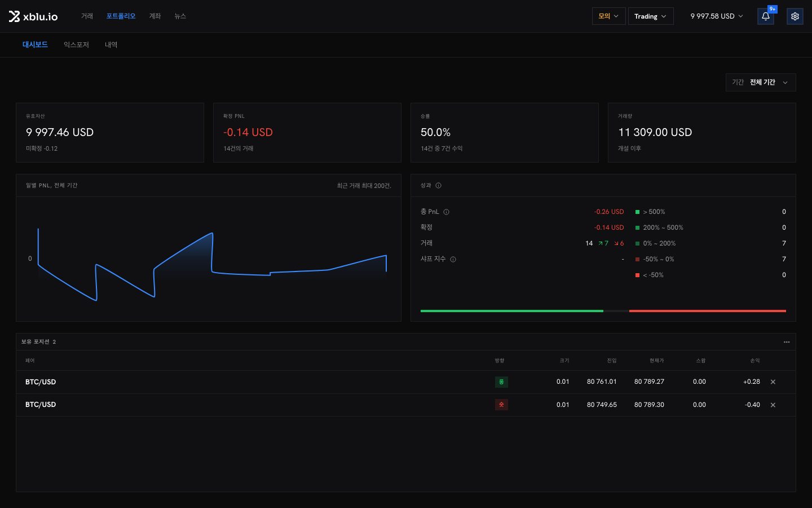This screenshot has width=812, height=508.
Task: Click the 50.0% win rate value
Action: (435, 132)
